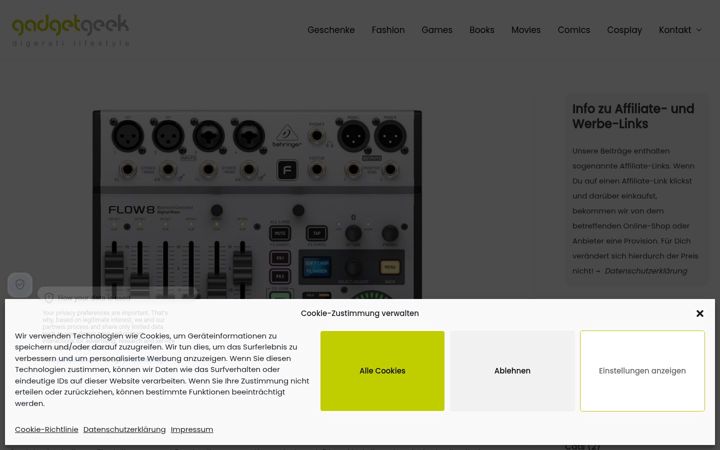
Task: Open the Comics section
Action: tap(574, 30)
